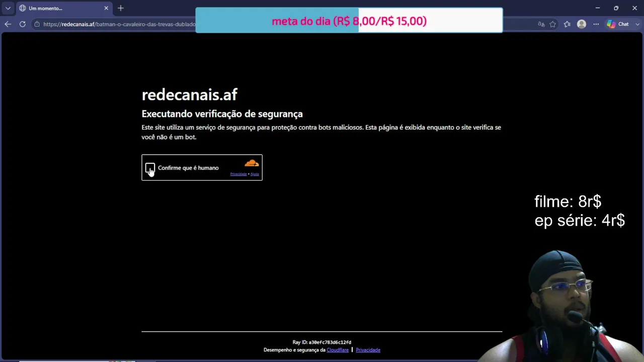Expand the tab actions dropdown arrow
The height and width of the screenshot is (362, 644).
(8, 8)
